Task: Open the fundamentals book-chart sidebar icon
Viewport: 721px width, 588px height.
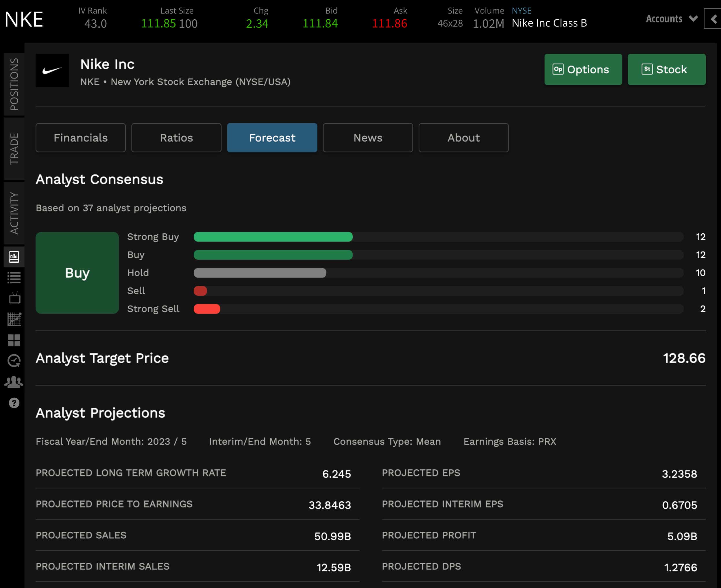Action: (x=14, y=257)
